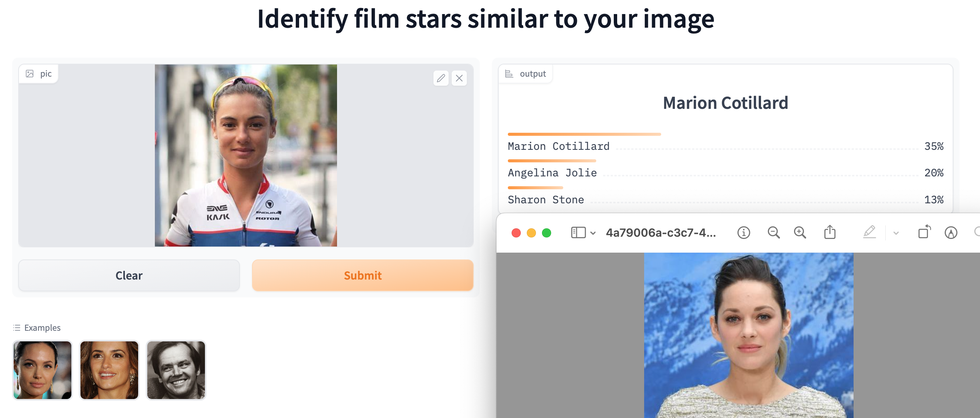This screenshot has height=418, width=980.
Task: Click Marion Cotillard 35% confidence bar
Action: pos(584,134)
